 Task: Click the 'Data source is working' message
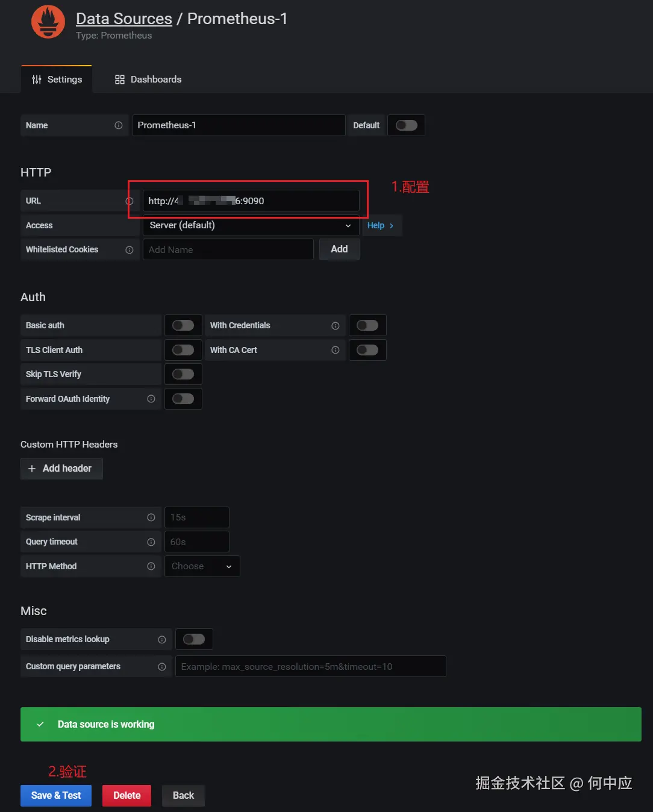click(x=106, y=725)
